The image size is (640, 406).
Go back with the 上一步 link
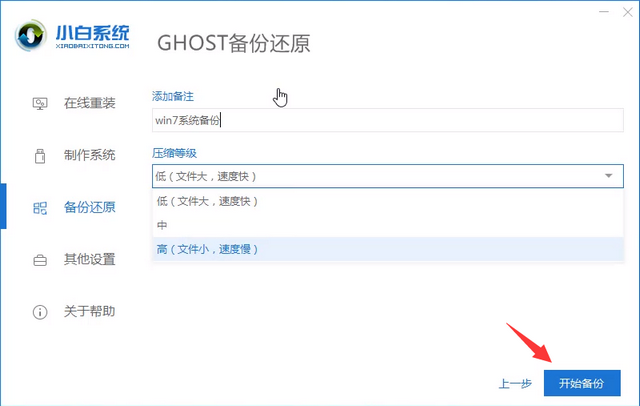[x=514, y=384]
